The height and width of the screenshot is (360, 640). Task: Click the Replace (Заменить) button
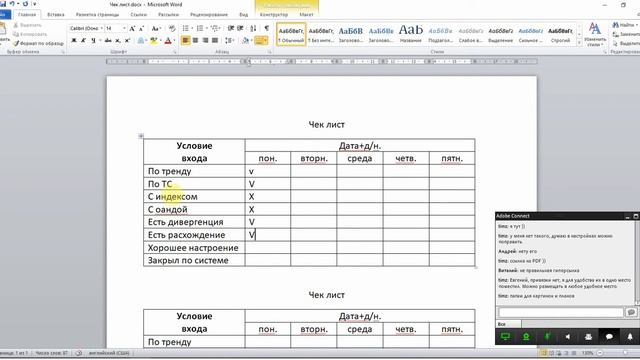tap(626, 34)
